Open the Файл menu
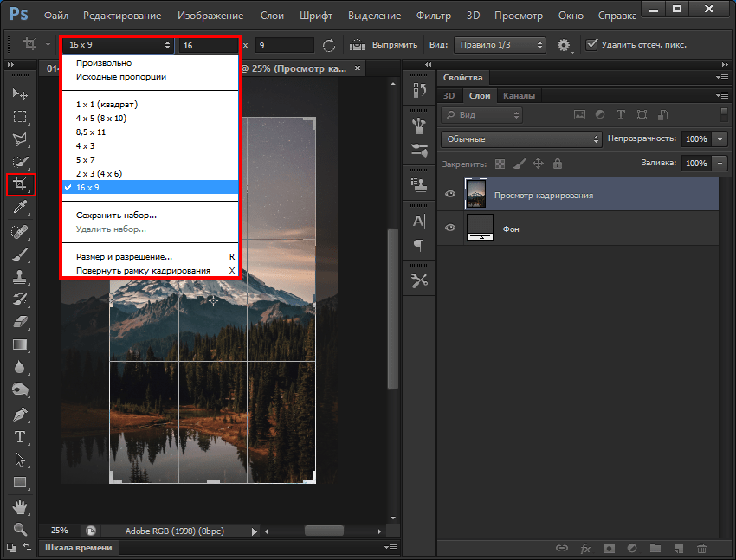 point(56,16)
